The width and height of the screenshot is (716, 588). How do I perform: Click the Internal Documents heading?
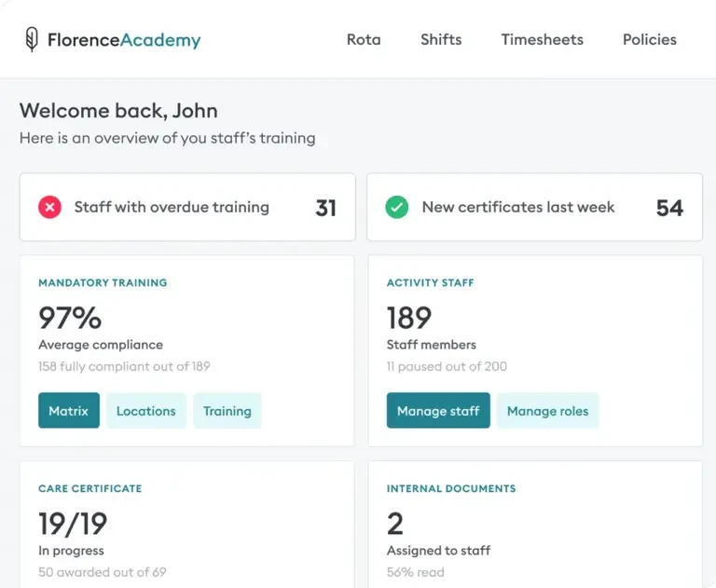click(451, 488)
